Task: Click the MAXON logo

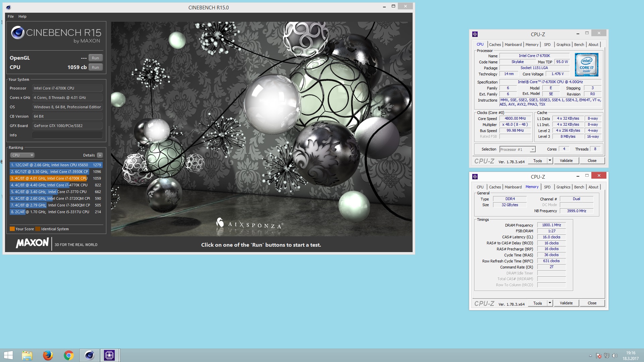Action: [x=32, y=243]
